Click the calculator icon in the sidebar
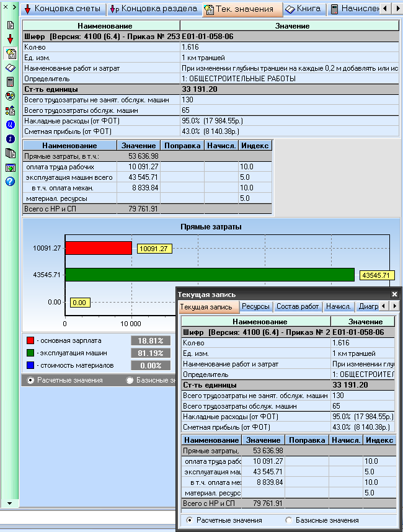 [10, 82]
